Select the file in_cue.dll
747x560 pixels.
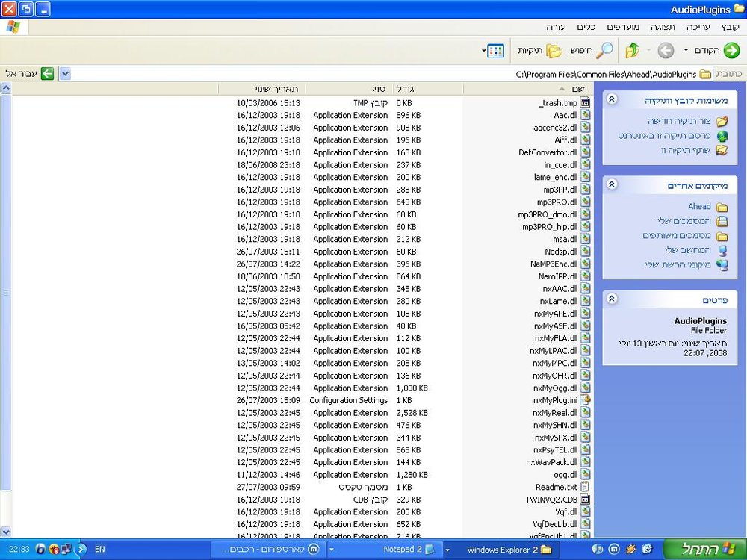pos(561,165)
